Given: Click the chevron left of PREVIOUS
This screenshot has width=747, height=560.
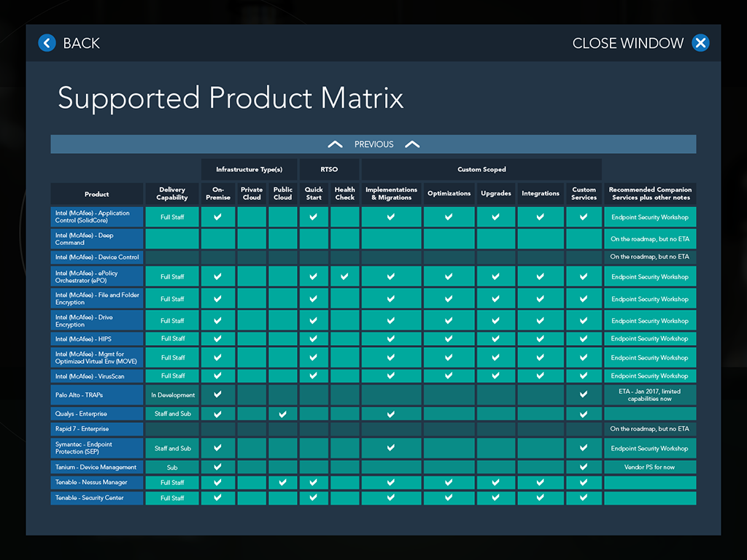Looking at the screenshot, I should point(335,144).
